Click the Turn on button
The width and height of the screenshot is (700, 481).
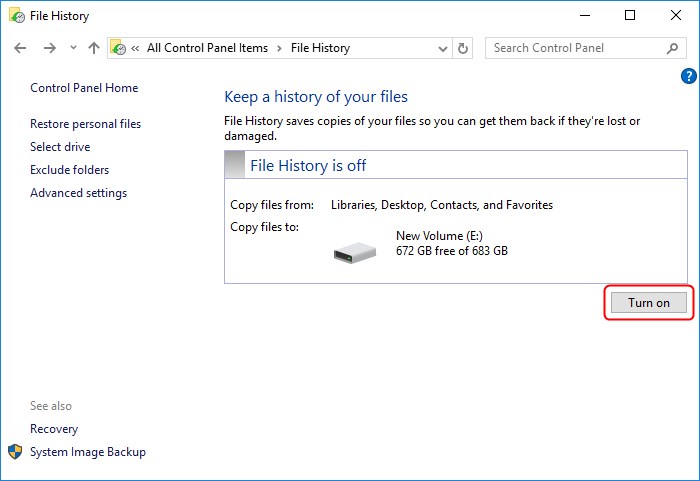tap(648, 303)
